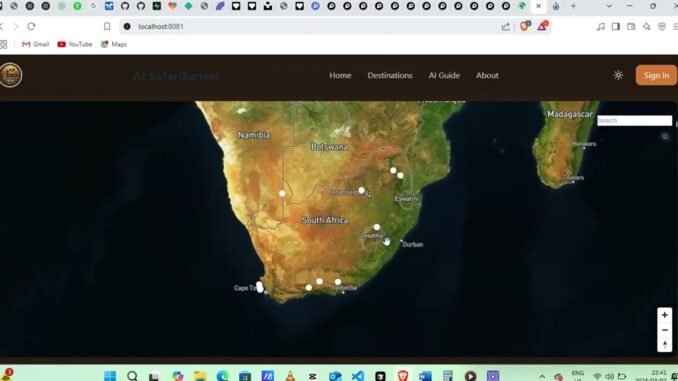Open VLC media player from taskbar
The width and height of the screenshot is (678, 381).
(x=290, y=375)
